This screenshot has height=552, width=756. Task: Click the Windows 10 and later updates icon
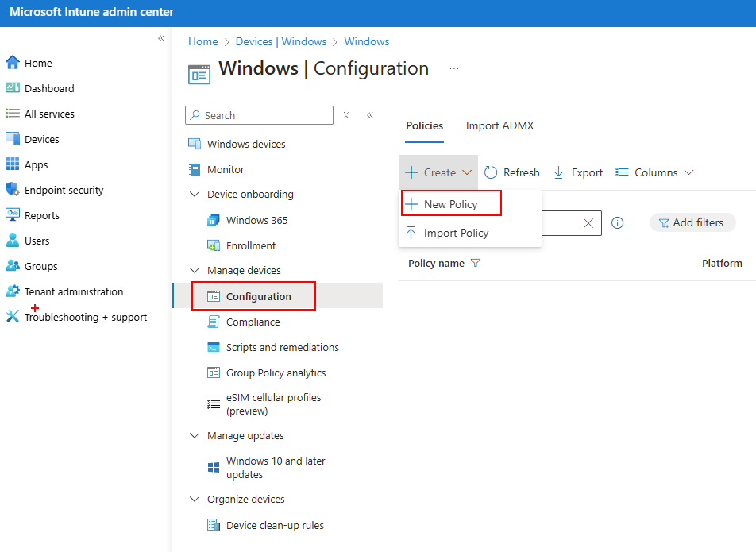pyautogui.click(x=213, y=467)
